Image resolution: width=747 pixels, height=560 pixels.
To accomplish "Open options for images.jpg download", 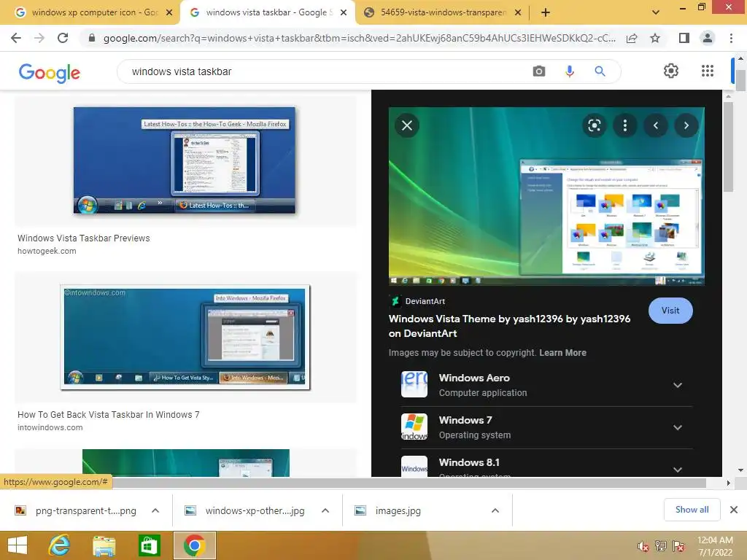I will click(495, 510).
